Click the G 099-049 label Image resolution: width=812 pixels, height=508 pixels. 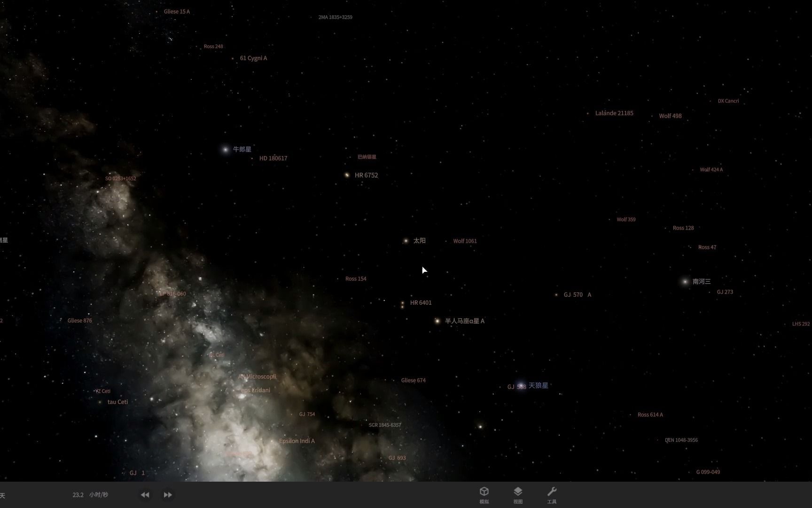click(x=708, y=472)
